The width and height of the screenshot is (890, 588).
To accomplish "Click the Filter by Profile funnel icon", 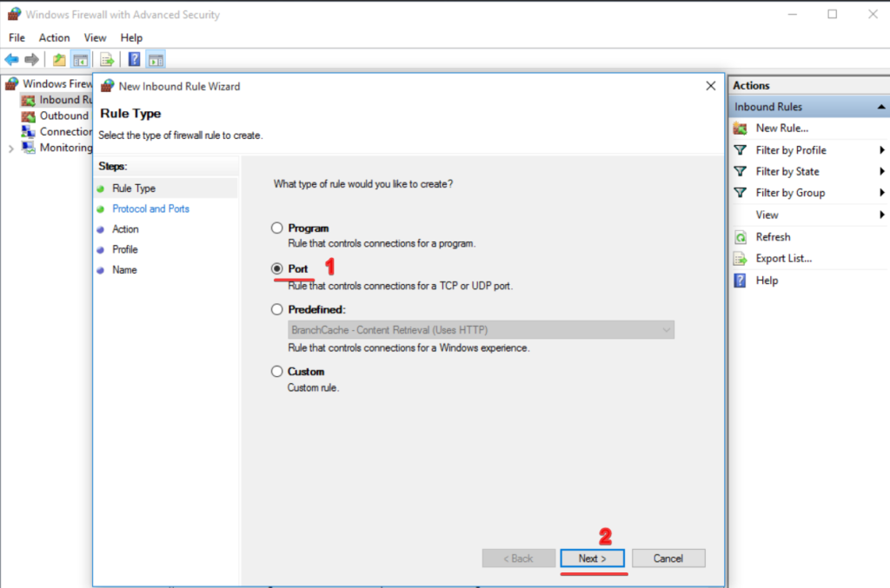I will (x=741, y=150).
